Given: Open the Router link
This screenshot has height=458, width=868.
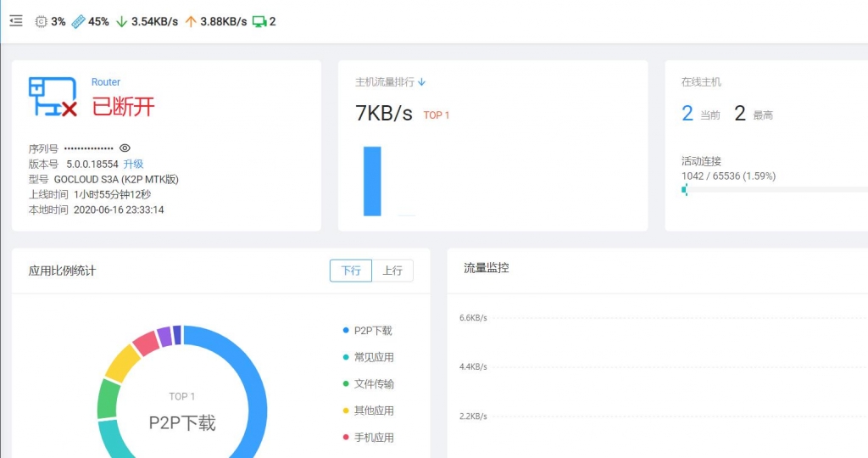Looking at the screenshot, I should [x=106, y=82].
